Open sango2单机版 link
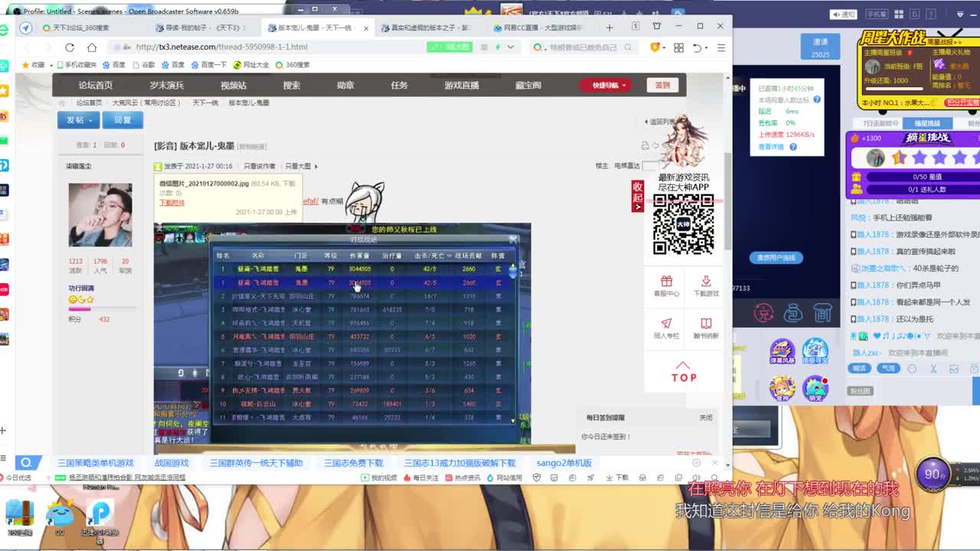The image size is (980, 551). click(563, 463)
